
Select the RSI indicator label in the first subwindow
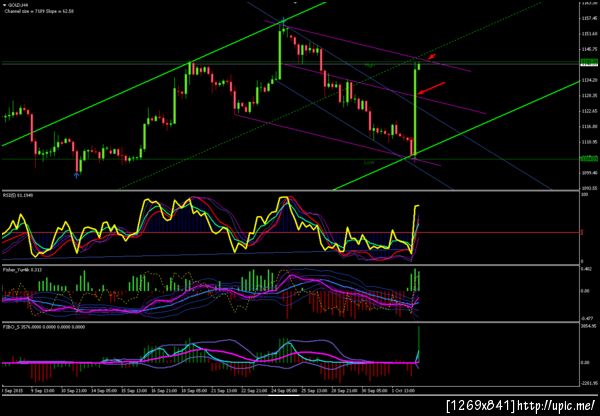[x=18, y=195]
